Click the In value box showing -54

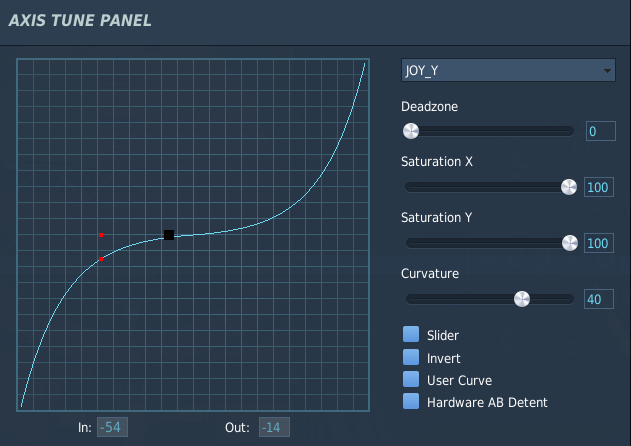click(x=112, y=427)
